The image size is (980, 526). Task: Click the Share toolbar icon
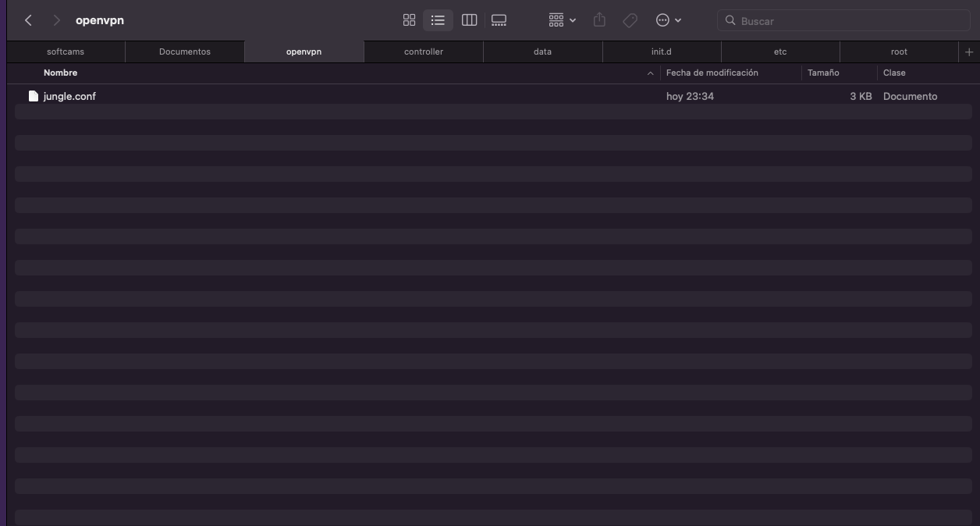[599, 20]
